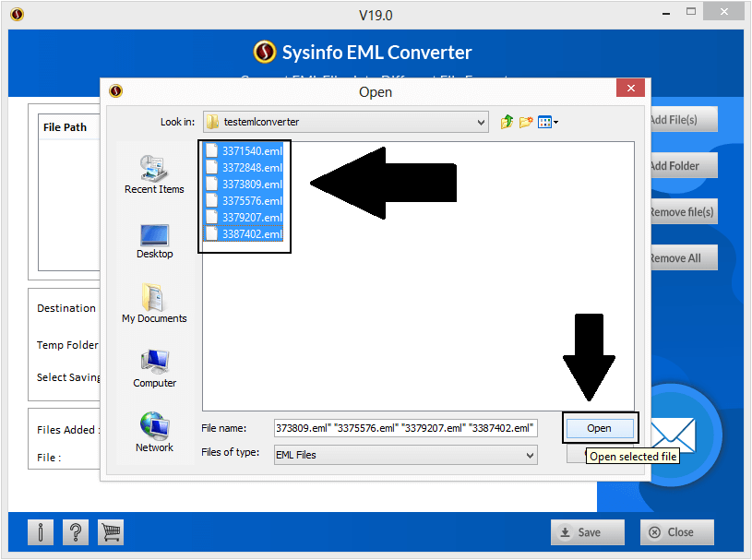
Task: Minimize the Sysinfo EML Converter window
Action: pyautogui.click(x=666, y=13)
